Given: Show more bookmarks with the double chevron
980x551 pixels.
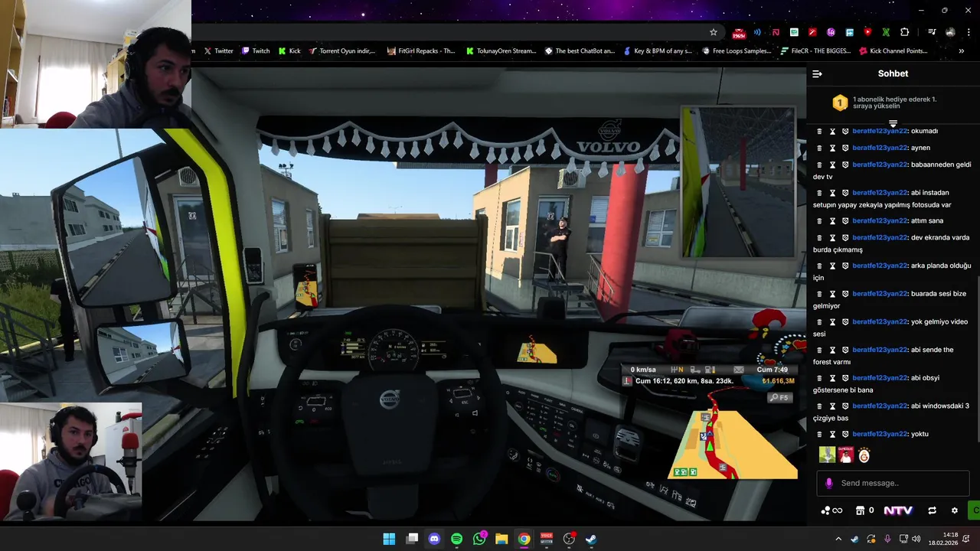Looking at the screenshot, I should 961,51.
